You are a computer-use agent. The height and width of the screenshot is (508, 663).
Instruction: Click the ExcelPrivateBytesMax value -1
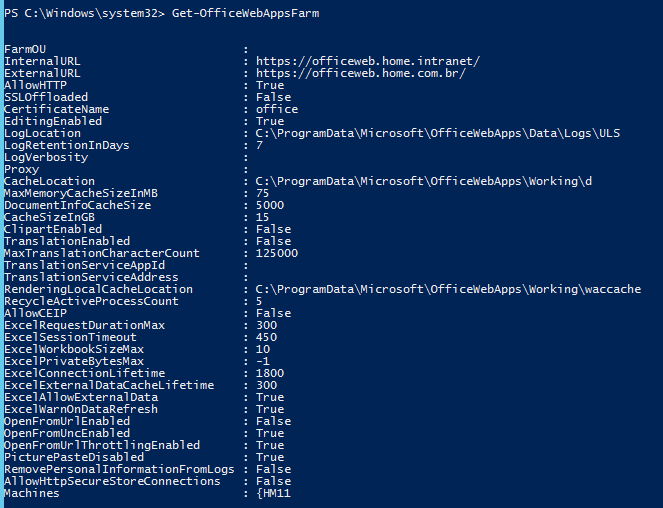coord(263,361)
